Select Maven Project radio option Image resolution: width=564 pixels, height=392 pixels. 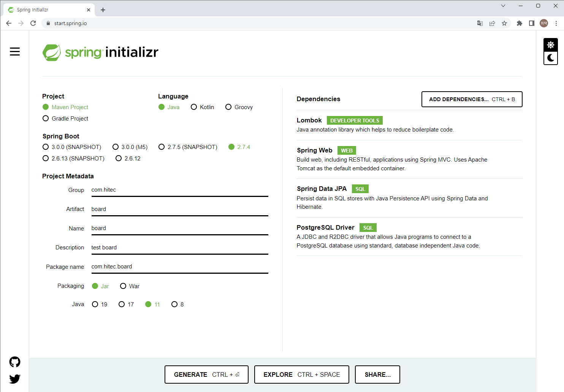66,107
